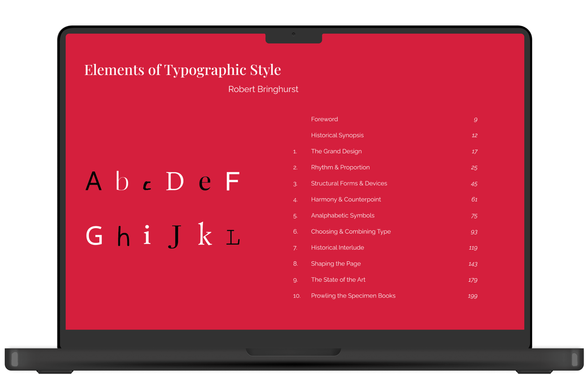The image size is (588, 374).
Task: Select chapter number '4.' before Harmony & Counterpoint
Action: pos(295,200)
